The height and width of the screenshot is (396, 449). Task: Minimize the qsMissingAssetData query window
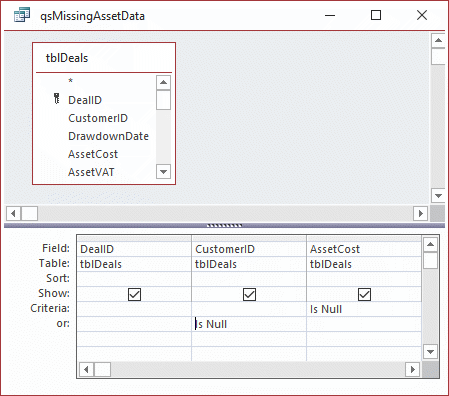330,15
